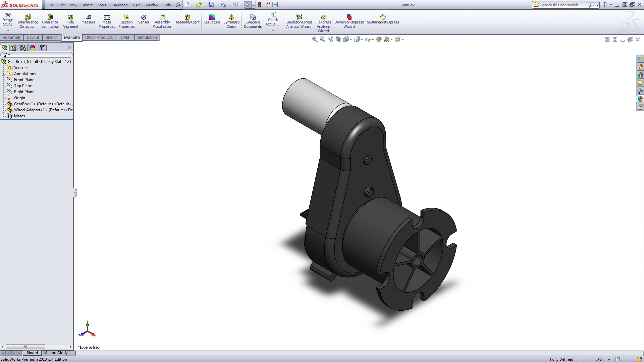644x362 pixels.
Task: Open View Orientation dropdown arrow
Action: click(351, 40)
